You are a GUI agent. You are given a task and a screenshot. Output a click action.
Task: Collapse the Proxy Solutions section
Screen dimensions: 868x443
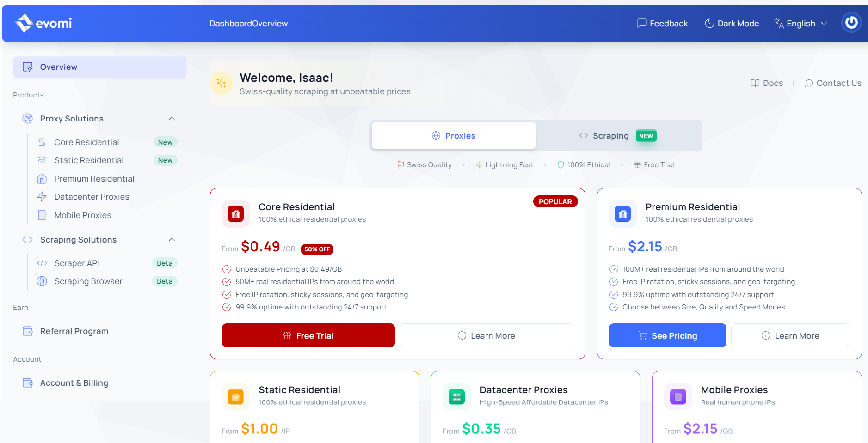pos(172,119)
